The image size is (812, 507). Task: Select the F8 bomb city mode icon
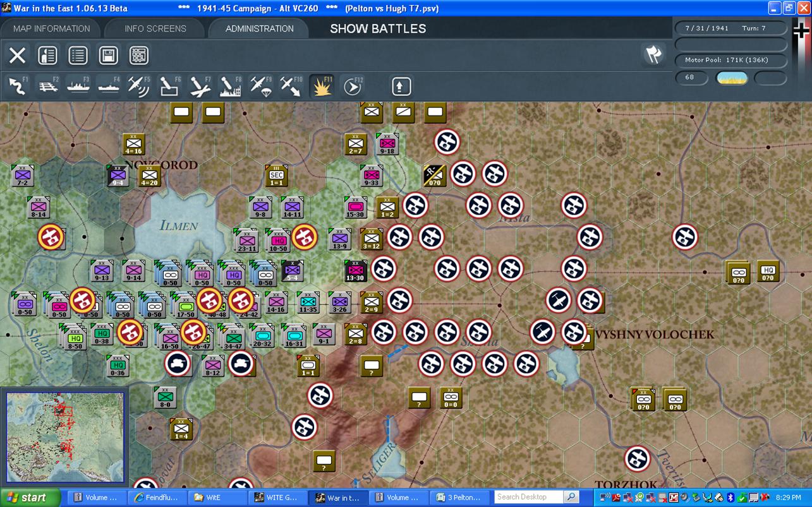tap(230, 86)
